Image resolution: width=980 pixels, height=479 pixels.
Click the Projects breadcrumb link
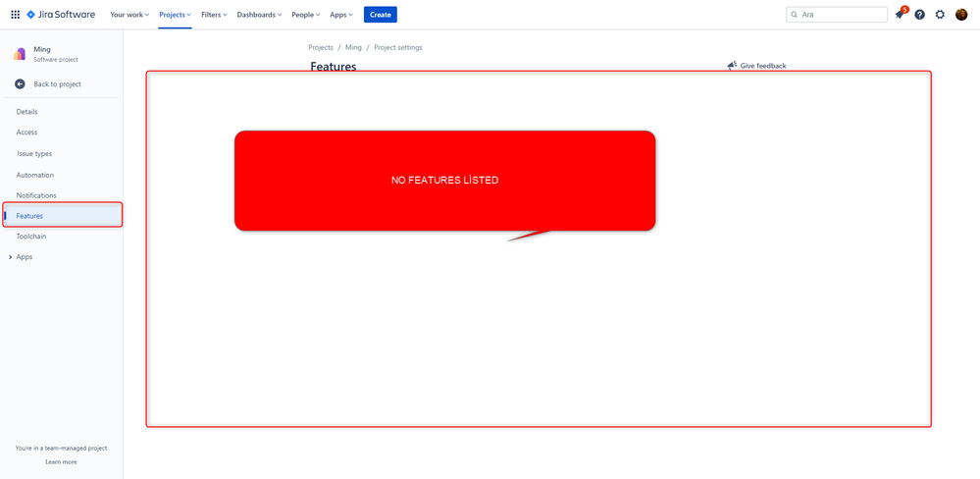click(321, 47)
